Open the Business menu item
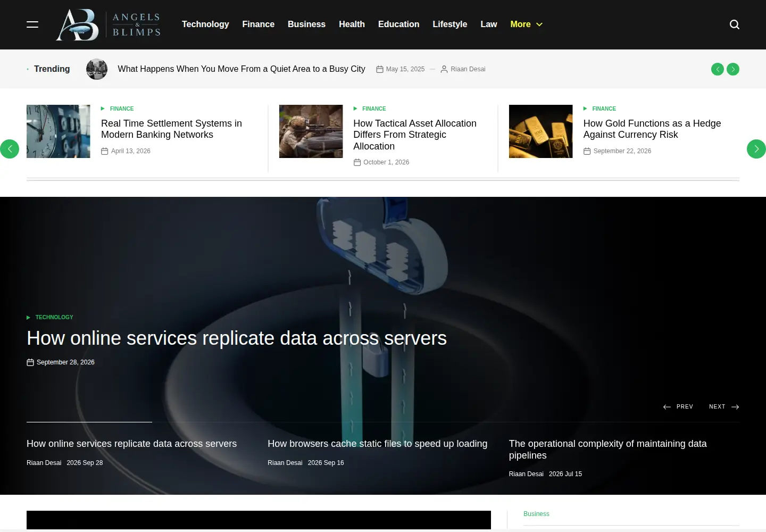 pos(306,24)
